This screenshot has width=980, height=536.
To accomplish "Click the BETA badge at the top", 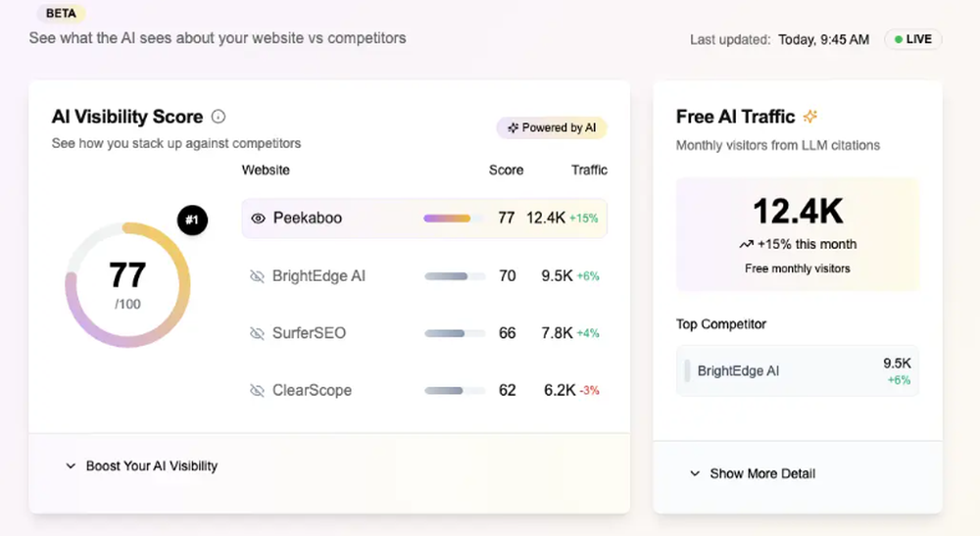I will 61,14.
